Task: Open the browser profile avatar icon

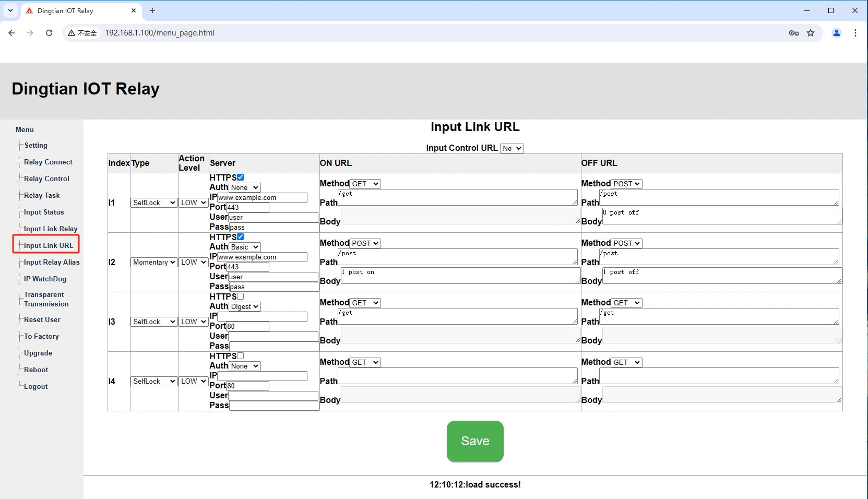Action: coord(836,33)
